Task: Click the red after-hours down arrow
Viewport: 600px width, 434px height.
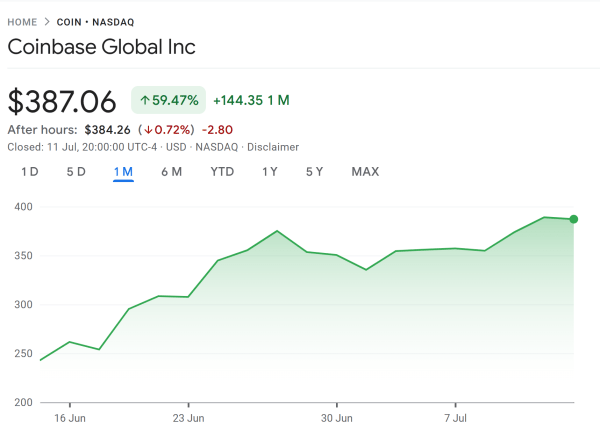Action: coord(145,129)
